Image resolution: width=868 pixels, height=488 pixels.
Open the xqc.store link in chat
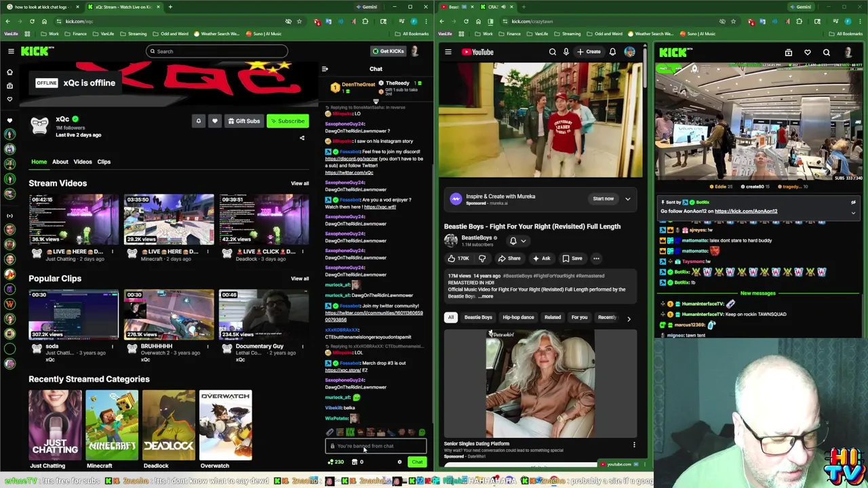tap(342, 370)
